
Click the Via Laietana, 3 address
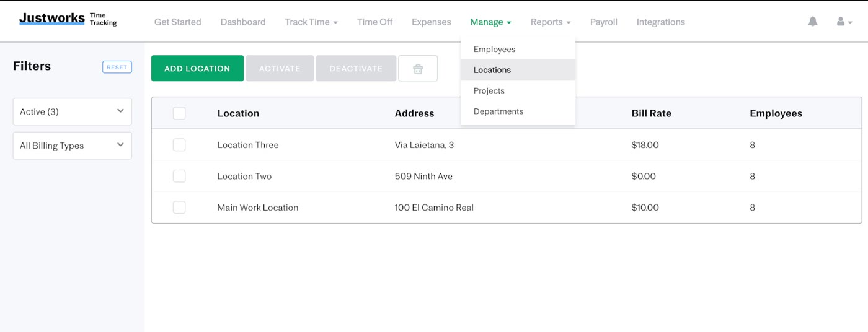424,145
